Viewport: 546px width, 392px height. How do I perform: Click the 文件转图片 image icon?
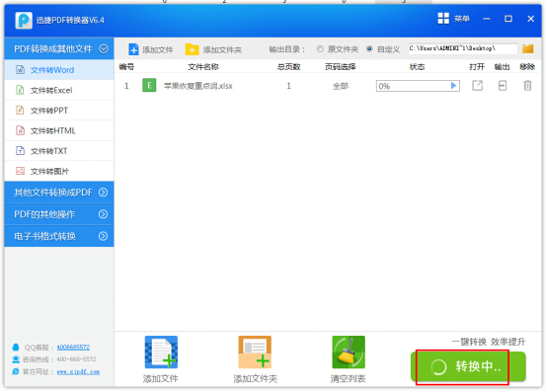[20, 171]
